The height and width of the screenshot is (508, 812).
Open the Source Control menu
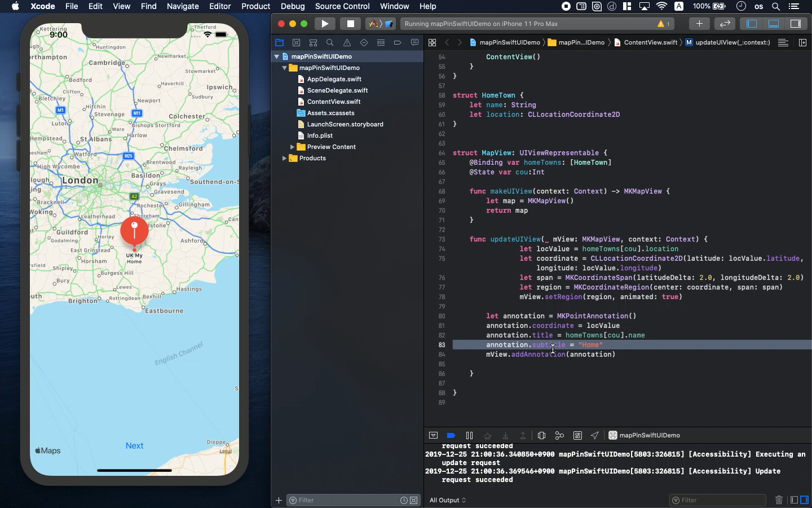coord(342,6)
